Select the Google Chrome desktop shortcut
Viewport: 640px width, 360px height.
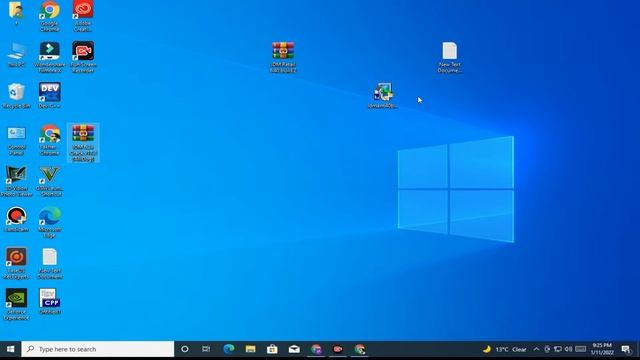click(50, 16)
